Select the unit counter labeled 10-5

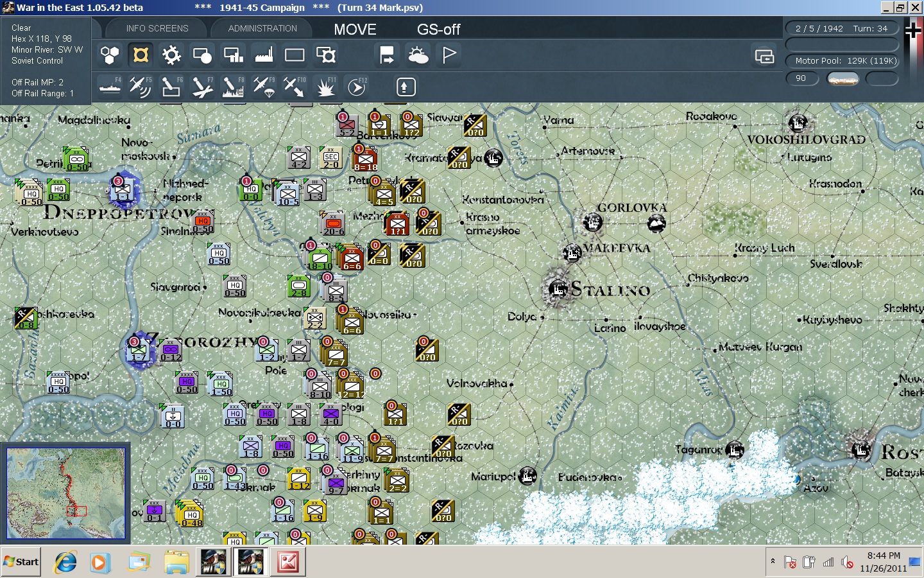287,193
